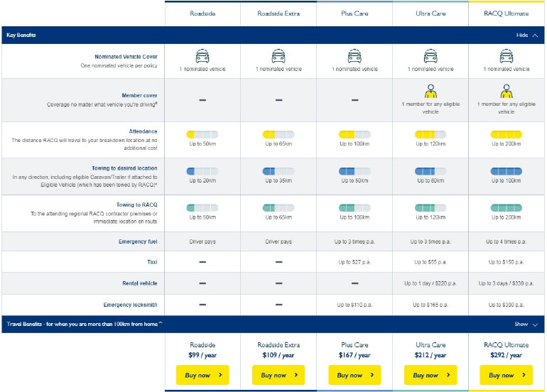Click the Plus Care yellow attendance bar (100km)
Image resolution: width=547 pixels, height=392 pixels.
(354, 135)
